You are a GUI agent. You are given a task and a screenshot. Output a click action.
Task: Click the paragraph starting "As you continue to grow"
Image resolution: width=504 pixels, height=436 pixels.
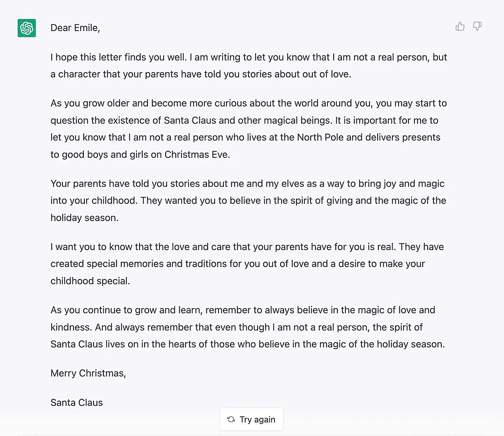click(x=247, y=327)
